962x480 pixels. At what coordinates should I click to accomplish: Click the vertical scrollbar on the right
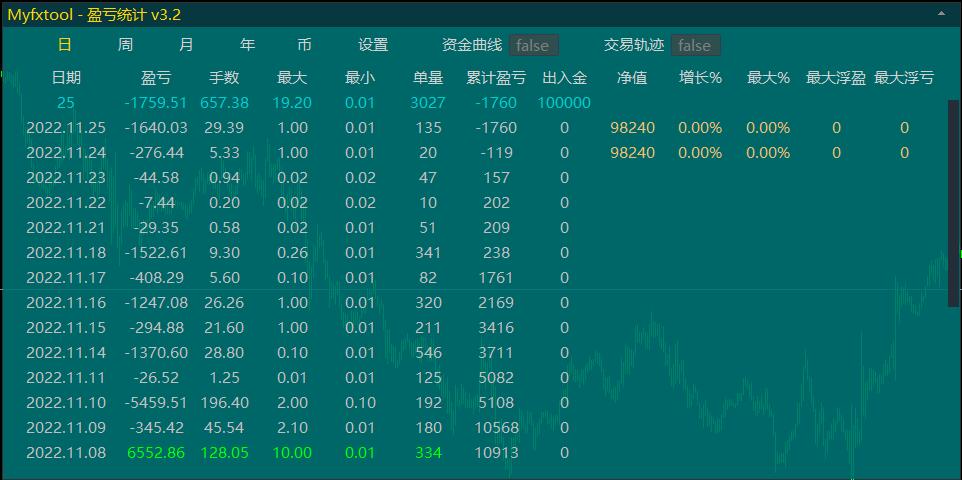coord(953,203)
